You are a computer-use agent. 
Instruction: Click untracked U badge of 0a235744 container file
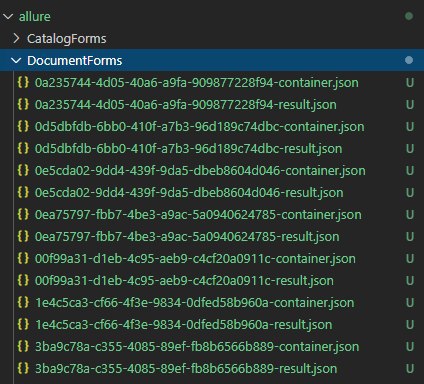pyautogui.click(x=410, y=83)
